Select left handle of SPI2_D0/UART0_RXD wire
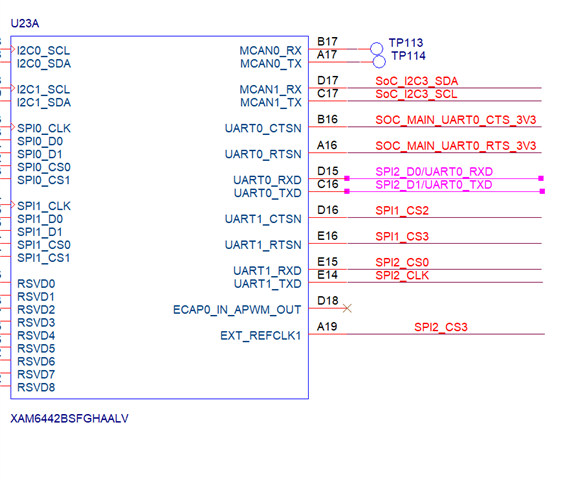Viewport: 588px width, 480px height. click(347, 178)
